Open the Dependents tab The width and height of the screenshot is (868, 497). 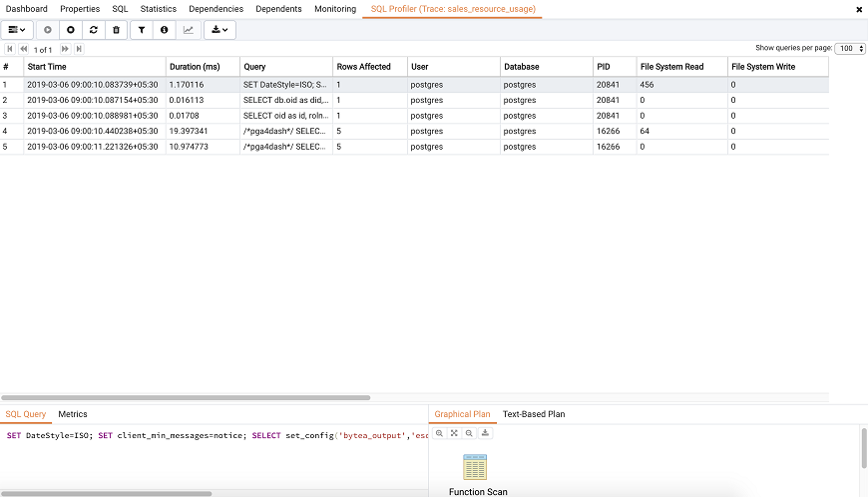coord(278,9)
